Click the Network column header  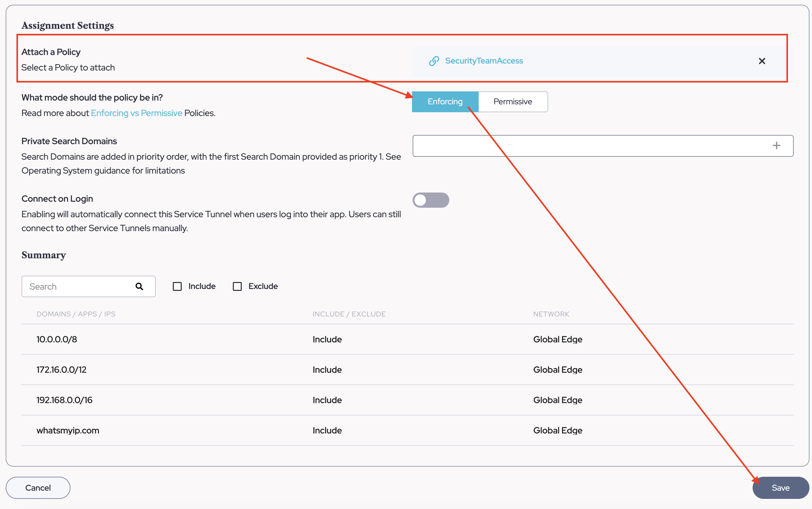click(x=551, y=314)
